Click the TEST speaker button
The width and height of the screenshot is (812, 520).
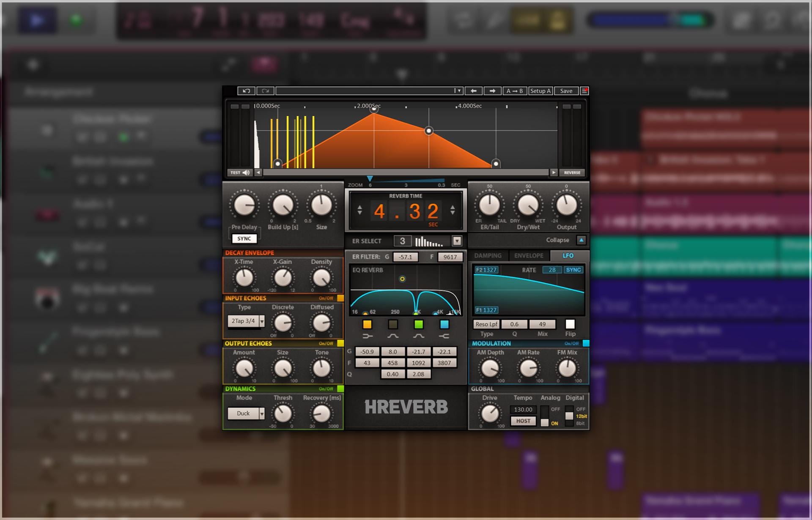(x=240, y=172)
